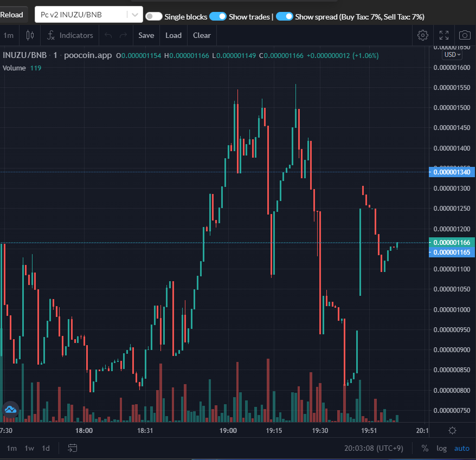This screenshot has height=460, width=476.
Task: Open the Indicators menu
Action: [70, 36]
